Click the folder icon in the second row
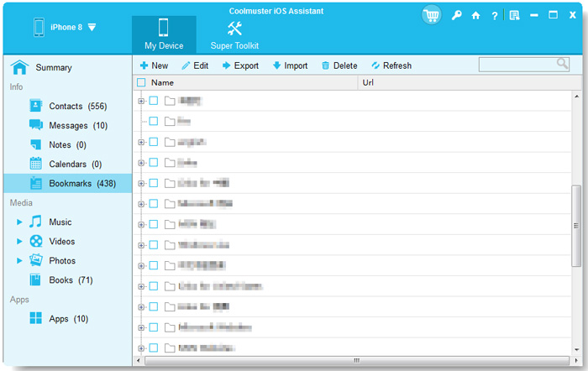 pos(170,122)
